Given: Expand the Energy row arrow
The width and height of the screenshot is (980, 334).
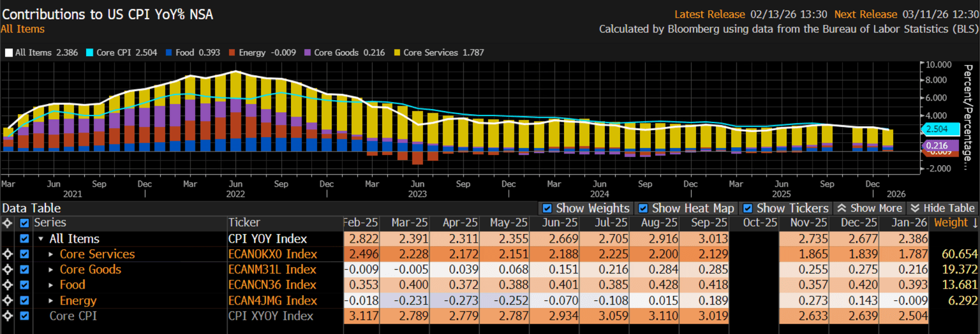Looking at the screenshot, I should pyautogui.click(x=51, y=300).
